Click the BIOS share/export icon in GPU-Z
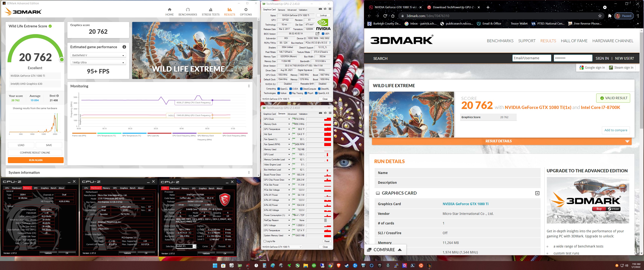This screenshot has width=644, height=270. point(318,34)
